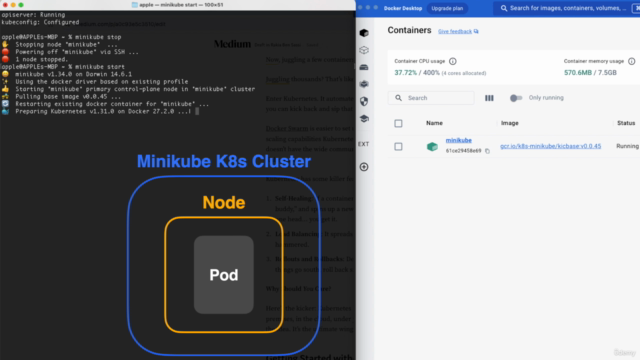Click the Containers page heading

tap(409, 30)
